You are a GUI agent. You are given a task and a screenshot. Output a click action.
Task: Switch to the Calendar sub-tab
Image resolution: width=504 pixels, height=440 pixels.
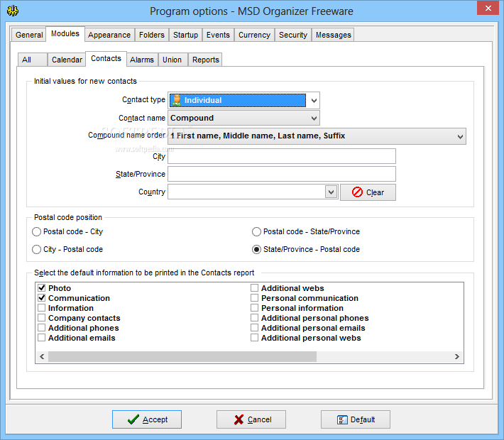[x=67, y=60]
